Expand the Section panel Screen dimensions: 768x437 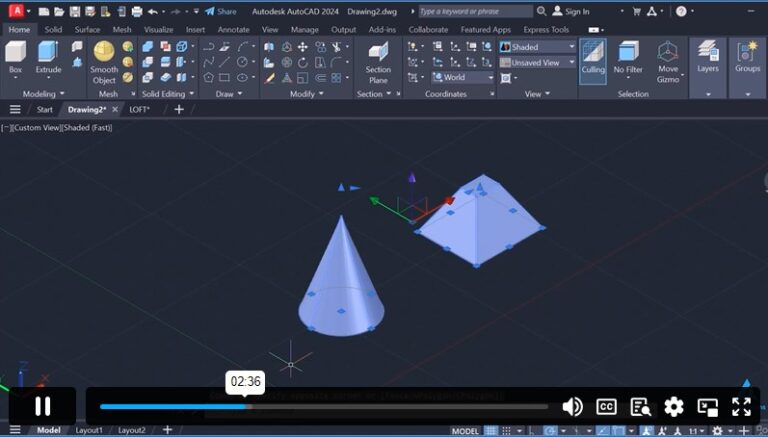[x=374, y=94]
